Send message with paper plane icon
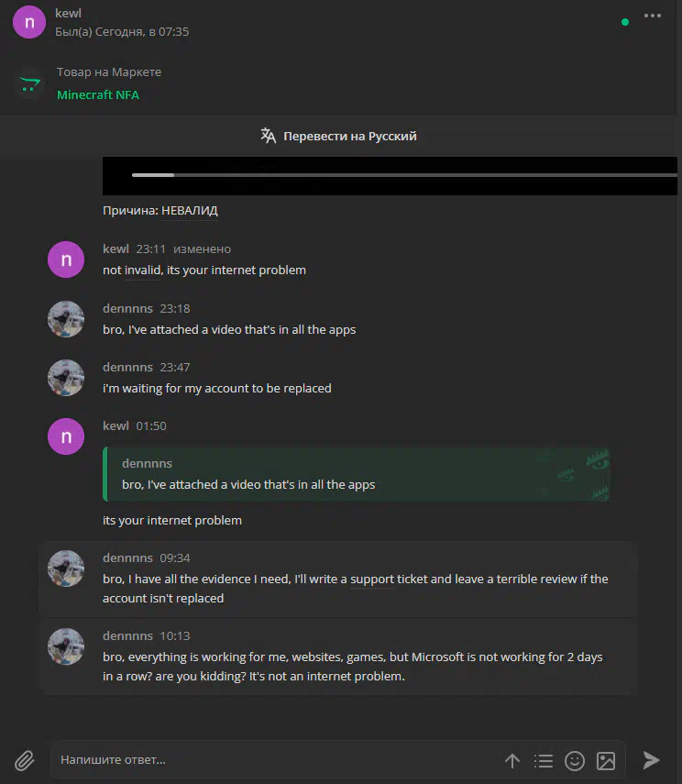Screen dimensions: 682x784 click(651, 760)
